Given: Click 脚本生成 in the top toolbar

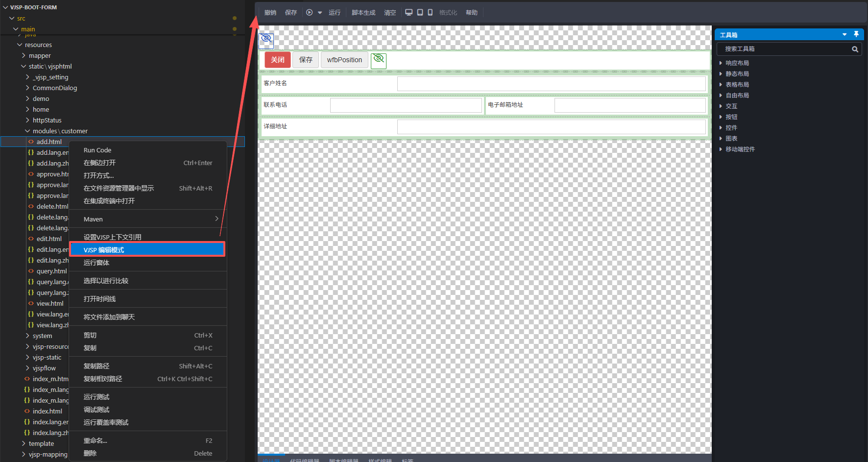Looking at the screenshot, I should point(363,13).
